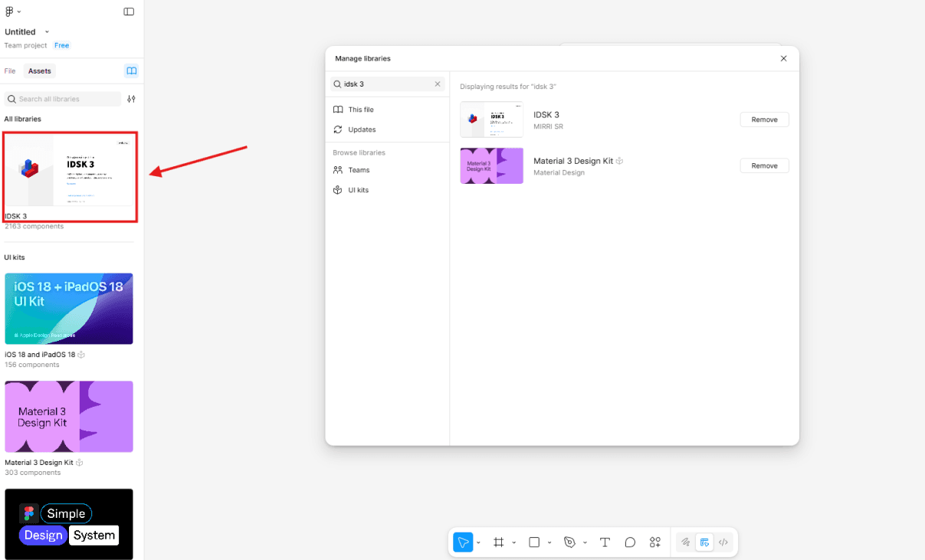Click 'MIRRI SR' publisher text
The width and height of the screenshot is (925, 560).
point(548,126)
